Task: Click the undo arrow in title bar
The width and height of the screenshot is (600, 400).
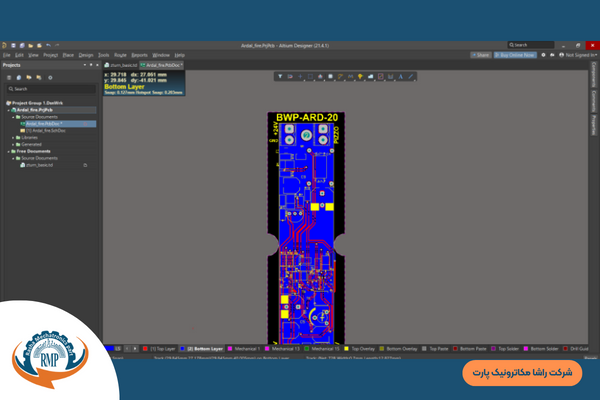Action: (48, 46)
